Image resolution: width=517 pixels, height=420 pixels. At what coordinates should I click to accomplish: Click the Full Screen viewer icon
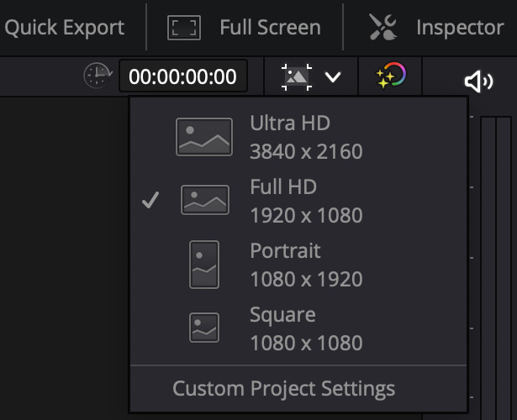coord(184,28)
